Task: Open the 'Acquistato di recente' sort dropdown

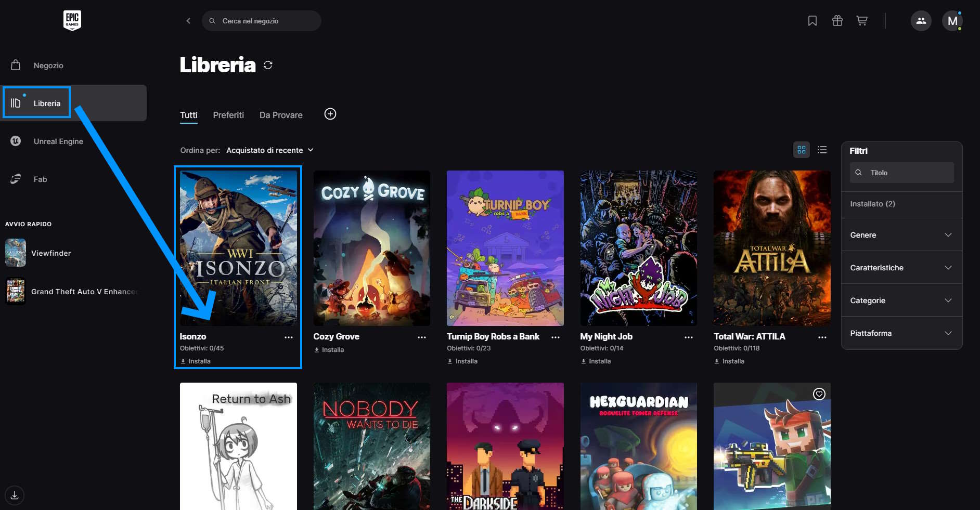Action: (x=269, y=150)
